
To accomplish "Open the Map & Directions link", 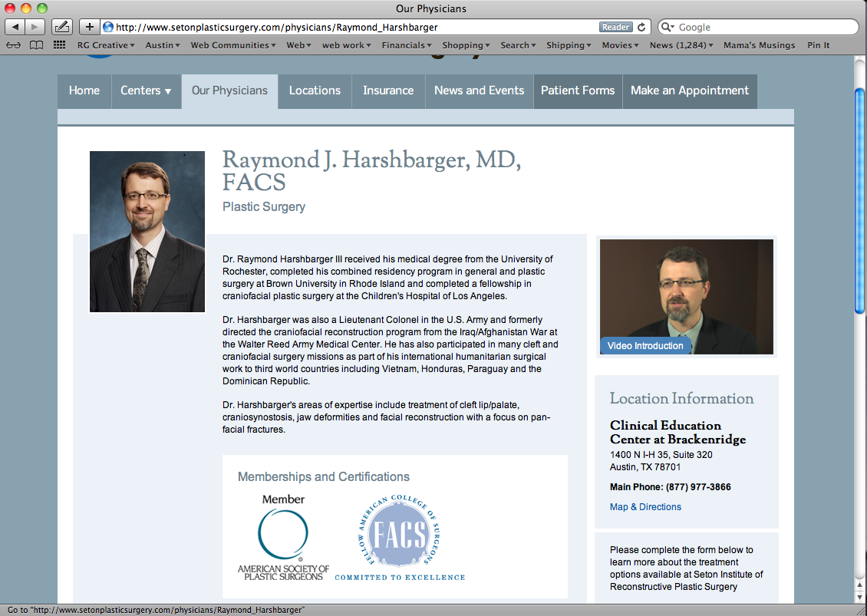I will coord(645,507).
